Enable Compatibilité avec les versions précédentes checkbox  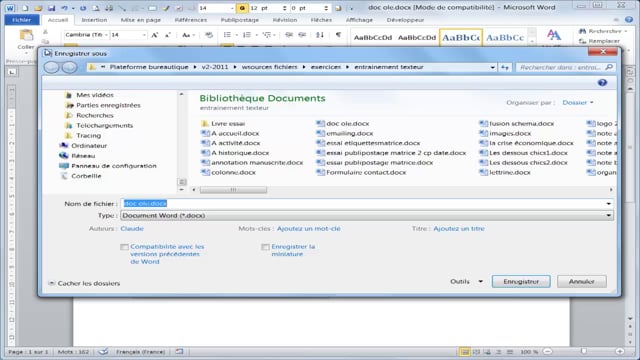coord(124,247)
